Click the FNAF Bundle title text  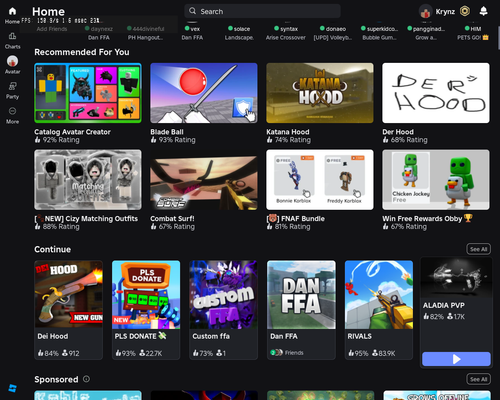click(295, 218)
